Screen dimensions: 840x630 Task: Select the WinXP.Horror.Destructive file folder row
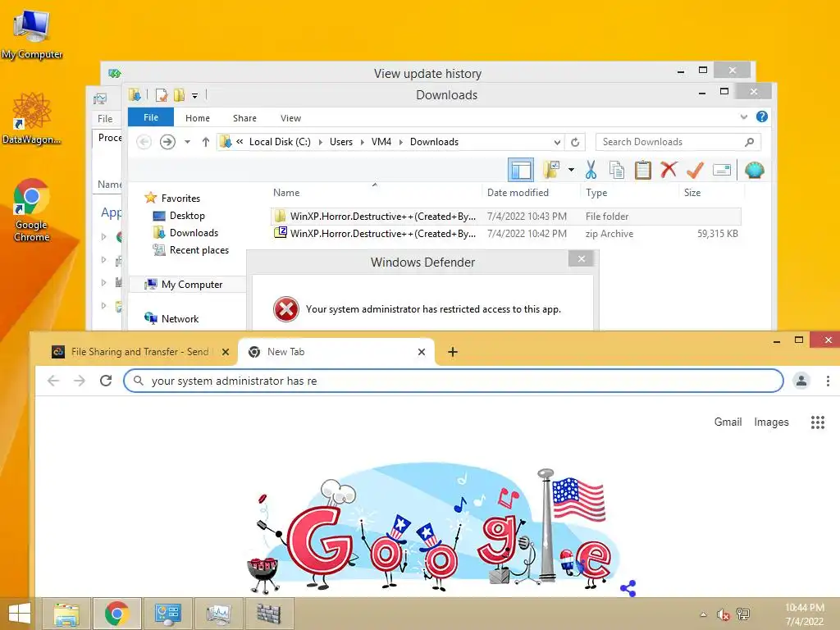pos(505,217)
